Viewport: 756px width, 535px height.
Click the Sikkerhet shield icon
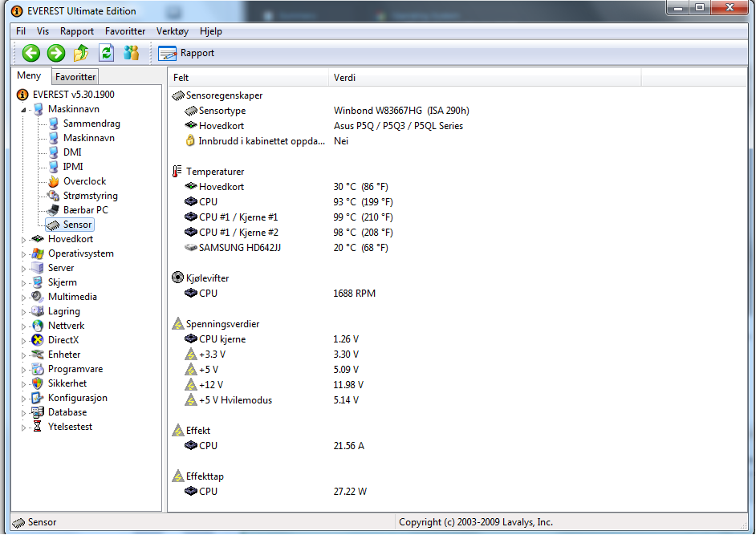(x=37, y=383)
